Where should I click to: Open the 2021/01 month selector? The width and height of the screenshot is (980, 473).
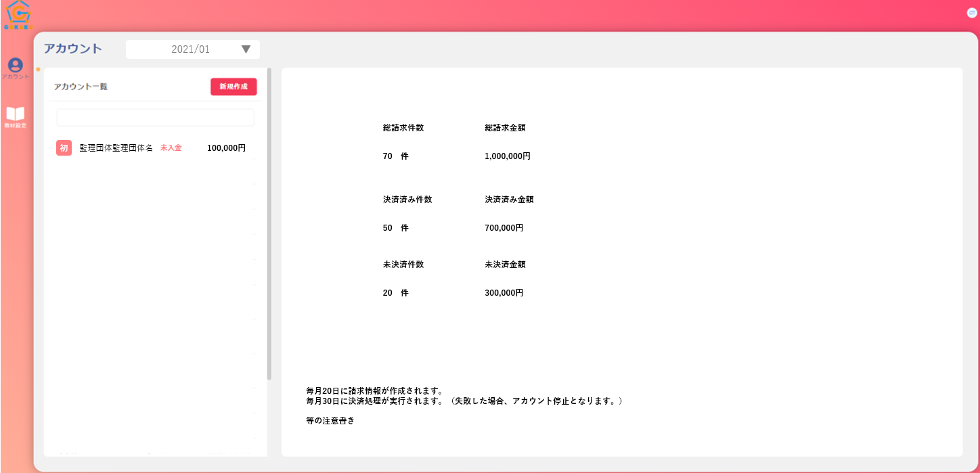point(192,49)
